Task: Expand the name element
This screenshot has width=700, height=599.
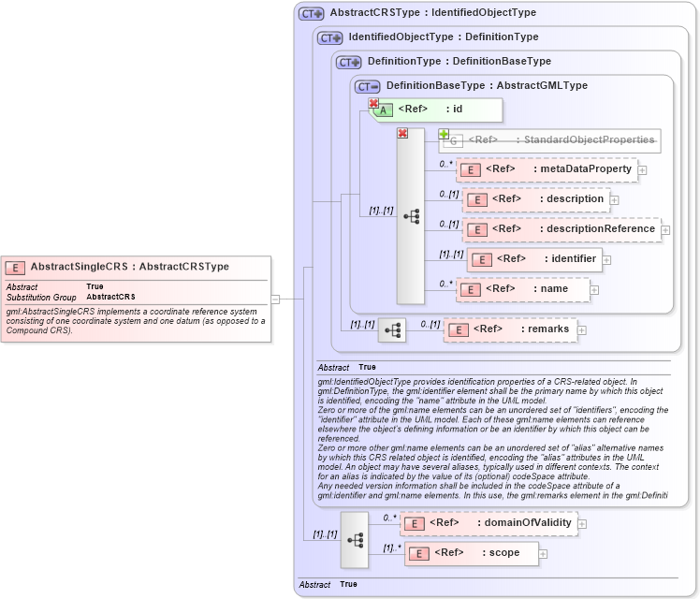Action: click(594, 290)
